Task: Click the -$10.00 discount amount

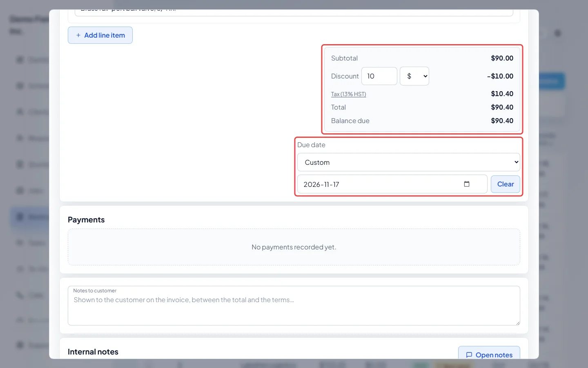Action: click(x=500, y=76)
